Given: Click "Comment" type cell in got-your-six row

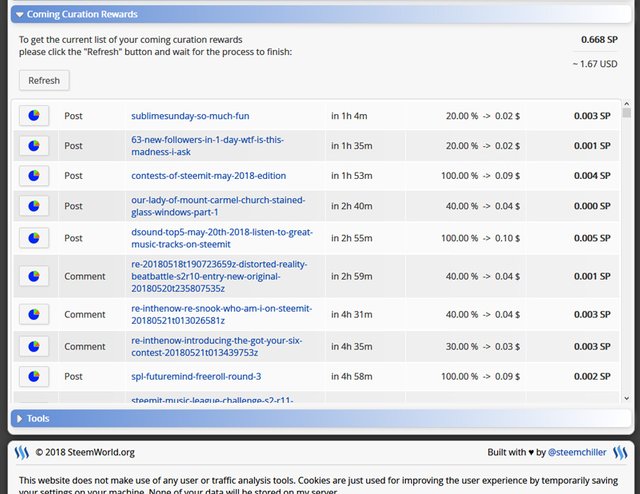Looking at the screenshot, I should 85,347.
